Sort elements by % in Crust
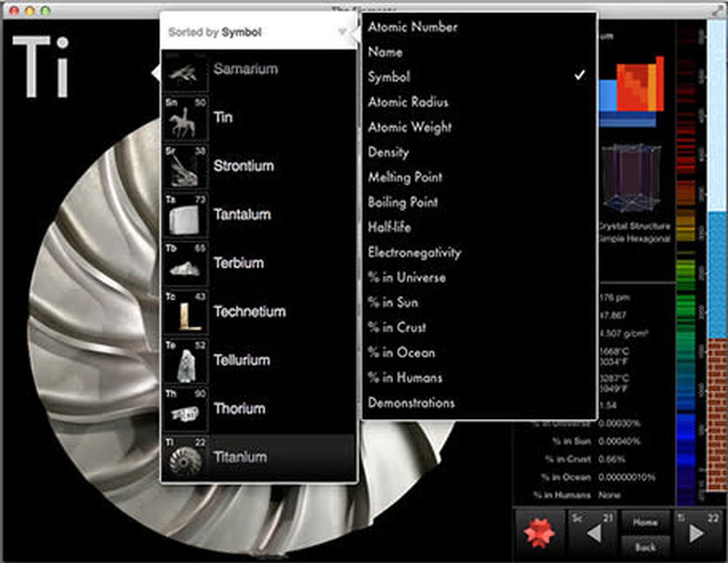 [x=397, y=328]
